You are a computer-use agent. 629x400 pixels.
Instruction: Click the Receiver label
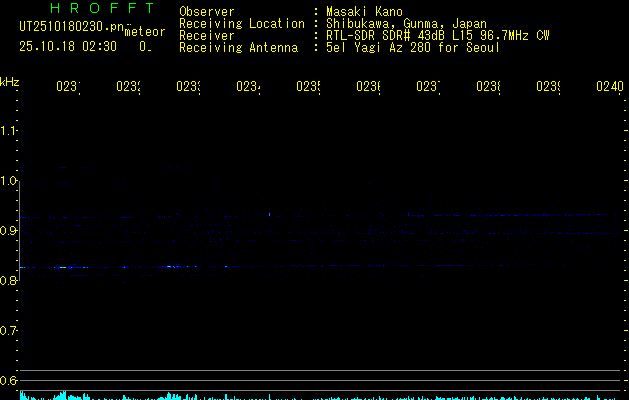click(x=207, y=36)
